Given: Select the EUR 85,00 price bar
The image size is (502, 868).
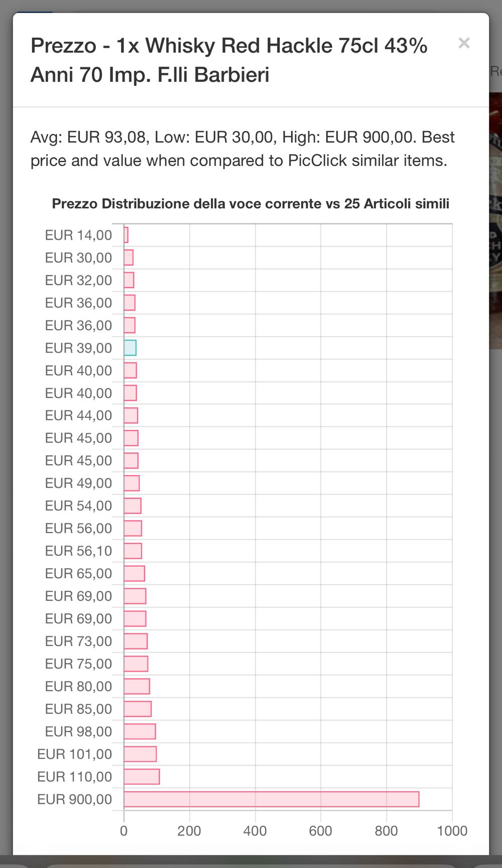Looking at the screenshot, I should pos(138,709).
